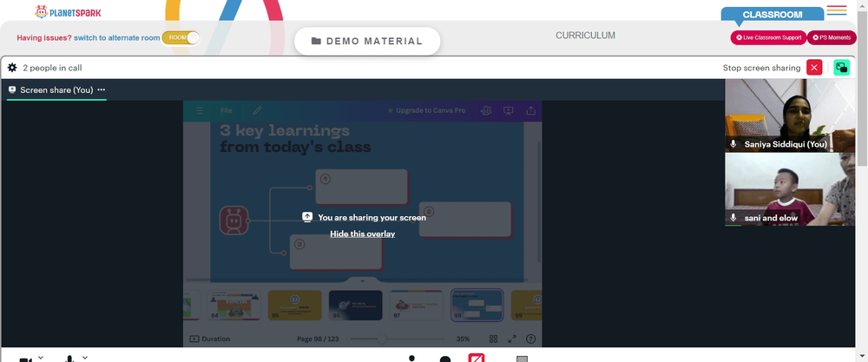Viewport: 868px width, 362px height.
Task: Click key learning box number 2
Action: [x=465, y=219]
